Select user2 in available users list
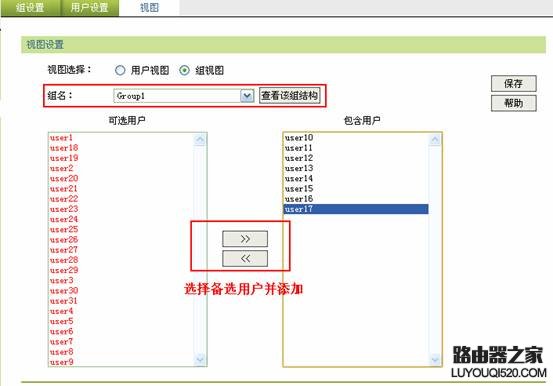The image size is (553, 386). [x=122, y=169]
